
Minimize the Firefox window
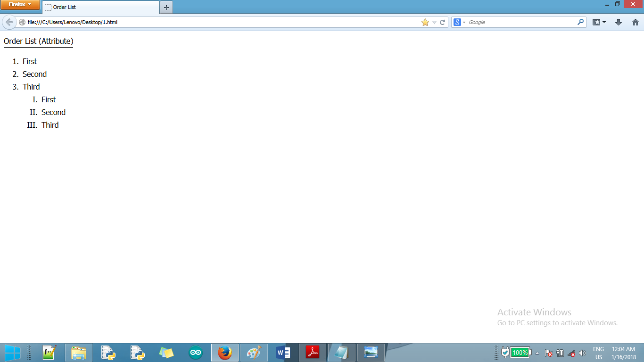tap(607, 4)
